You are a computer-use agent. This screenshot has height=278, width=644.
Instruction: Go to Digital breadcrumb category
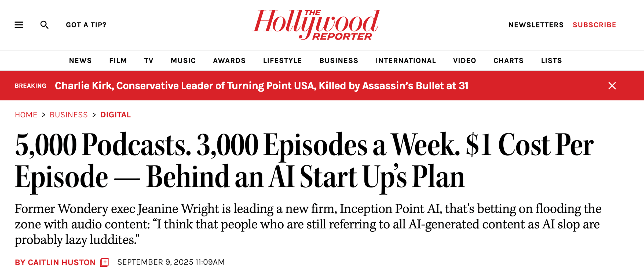(115, 115)
